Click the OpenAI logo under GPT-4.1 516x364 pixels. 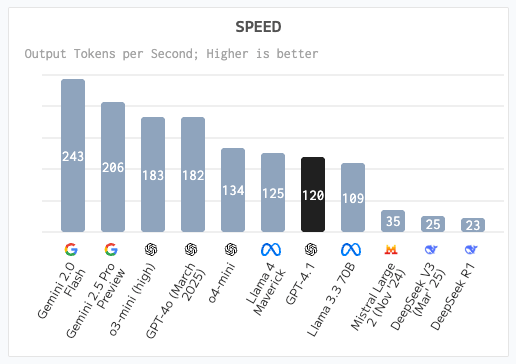click(x=311, y=249)
